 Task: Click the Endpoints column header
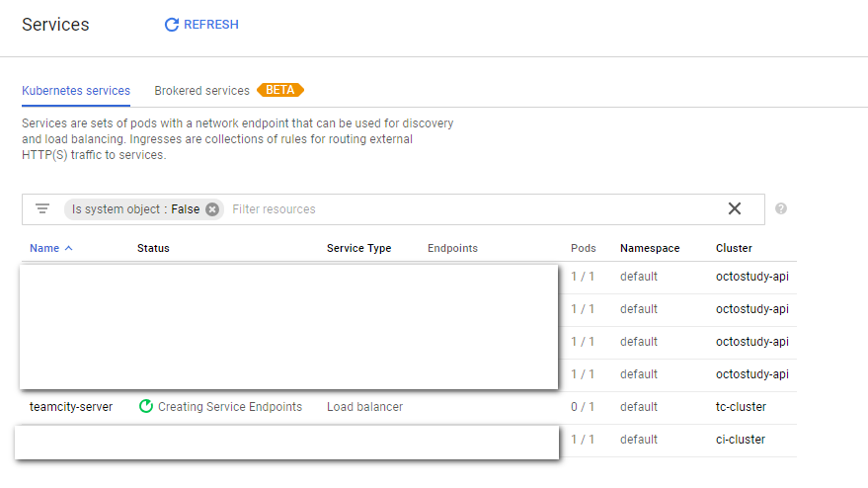click(x=452, y=248)
